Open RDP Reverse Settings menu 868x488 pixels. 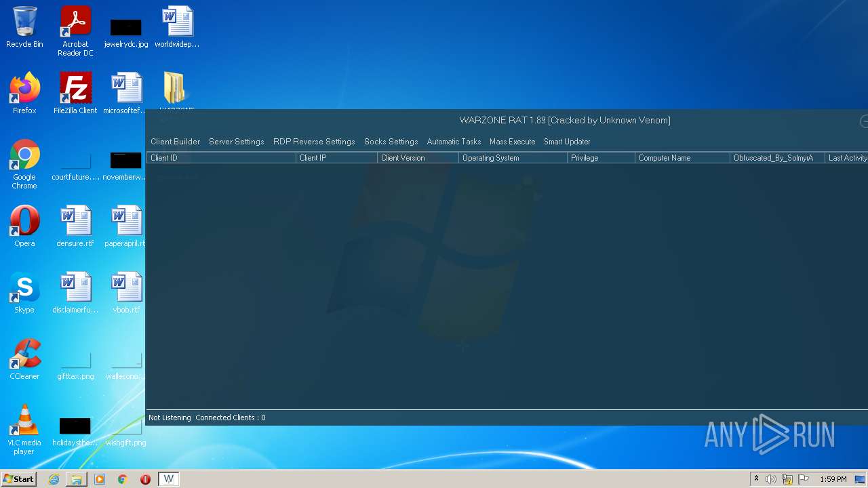pyautogui.click(x=314, y=142)
